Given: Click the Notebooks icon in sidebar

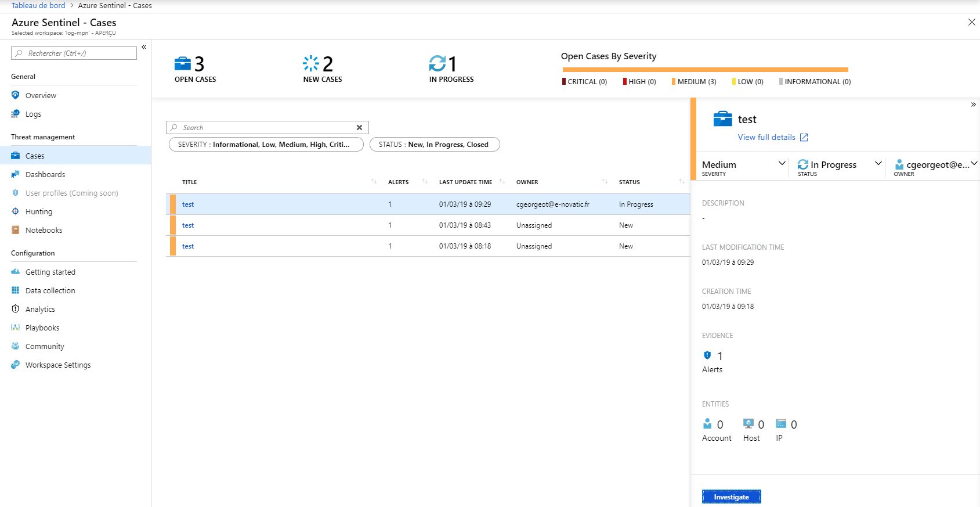Looking at the screenshot, I should [x=16, y=230].
